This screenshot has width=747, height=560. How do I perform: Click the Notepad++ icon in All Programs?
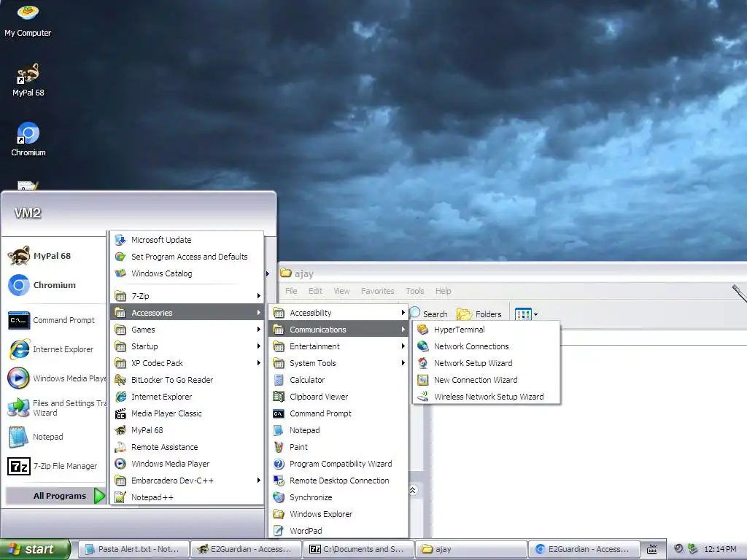coord(120,497)
